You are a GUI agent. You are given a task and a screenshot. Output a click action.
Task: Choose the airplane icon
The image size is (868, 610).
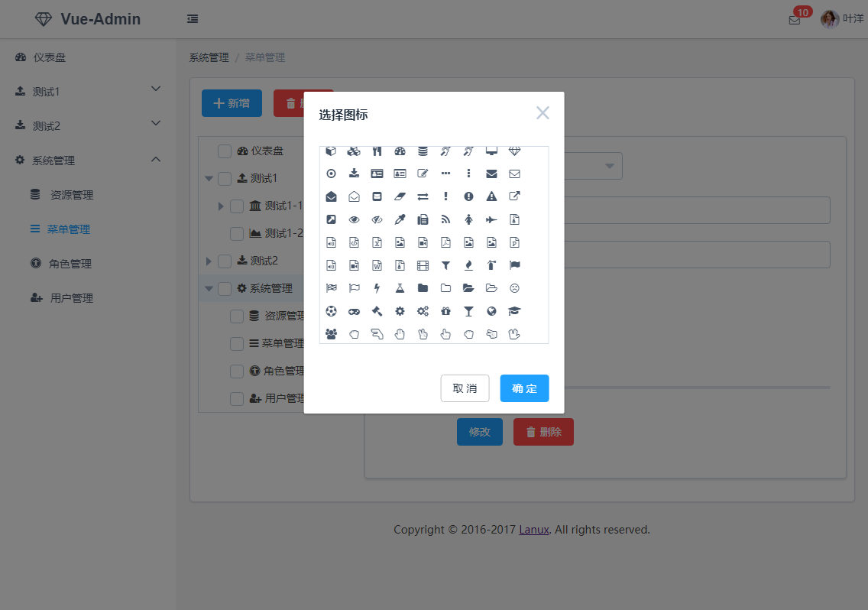pos(491,220)
